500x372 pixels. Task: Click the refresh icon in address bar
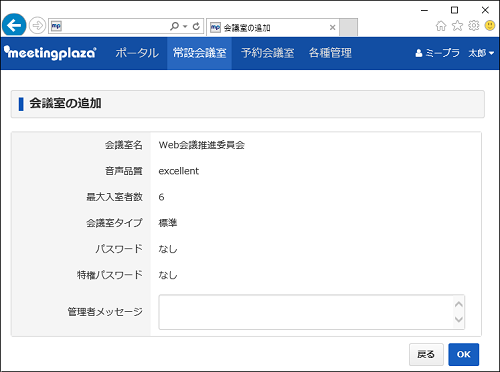click(x=196, y=26)
